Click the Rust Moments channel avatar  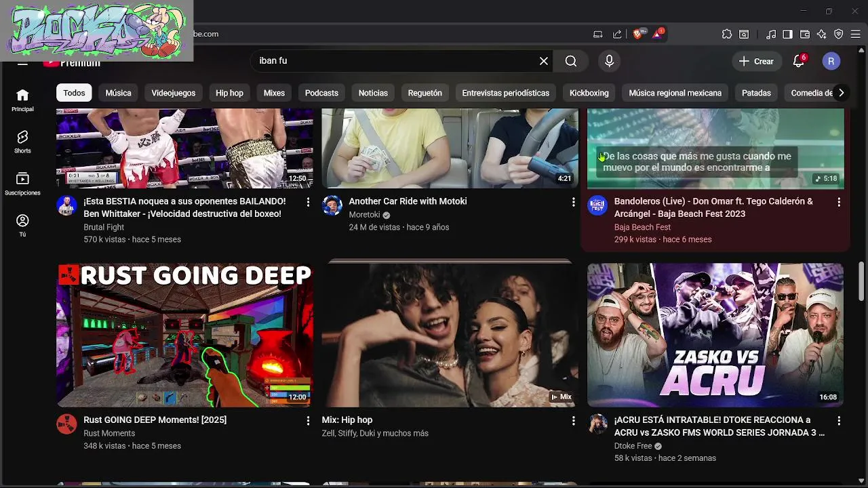pyautogui.click(x=66, y=424)
